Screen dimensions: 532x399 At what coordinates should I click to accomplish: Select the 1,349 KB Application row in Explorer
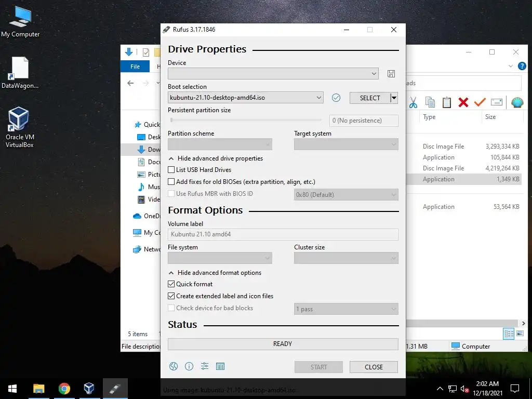point(464,179)
